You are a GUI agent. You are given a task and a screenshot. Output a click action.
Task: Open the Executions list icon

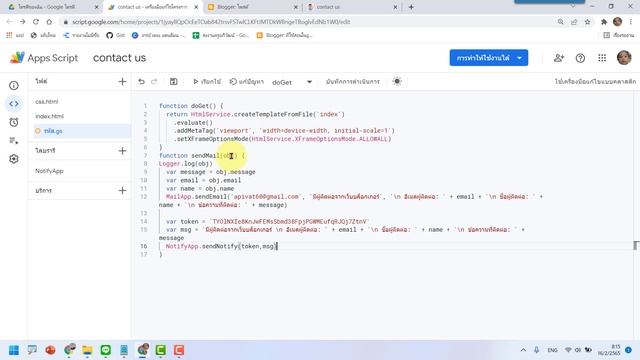(14, 141)
